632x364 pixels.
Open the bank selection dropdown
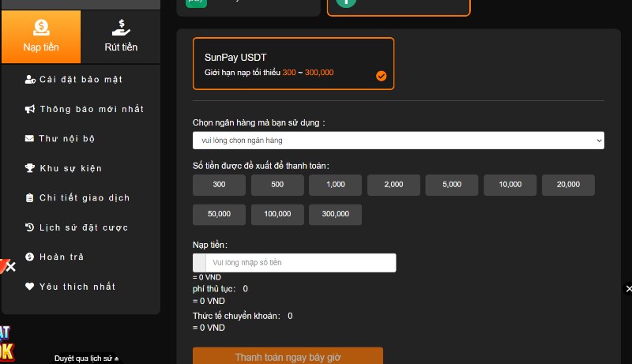click(x=398, y=141)
